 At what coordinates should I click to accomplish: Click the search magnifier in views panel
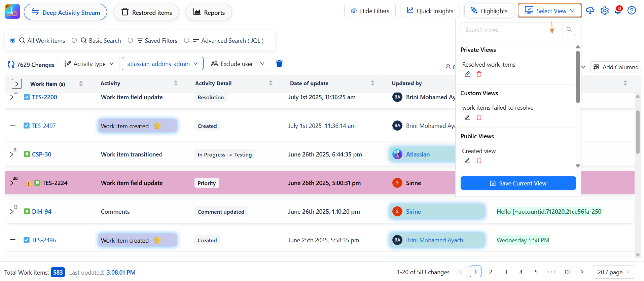click(x=569, y=30)
